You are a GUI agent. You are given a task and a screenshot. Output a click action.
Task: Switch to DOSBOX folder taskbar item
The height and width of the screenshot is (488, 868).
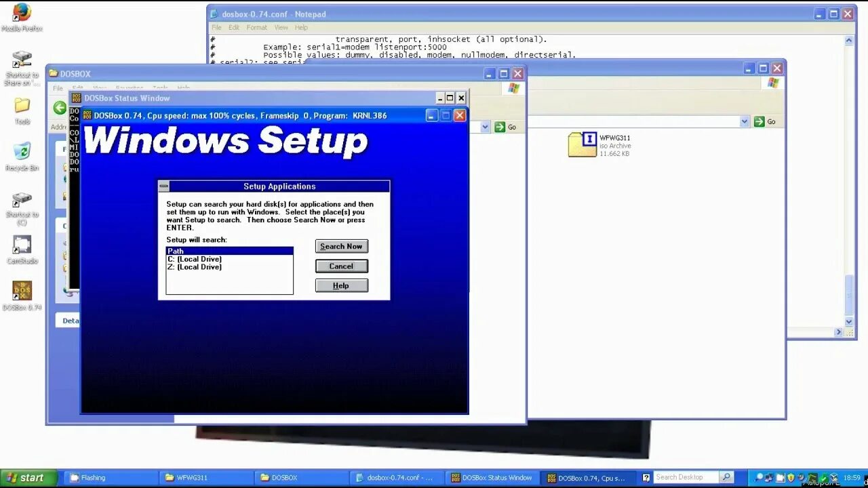pyautogui.click(x=302, y=478)
